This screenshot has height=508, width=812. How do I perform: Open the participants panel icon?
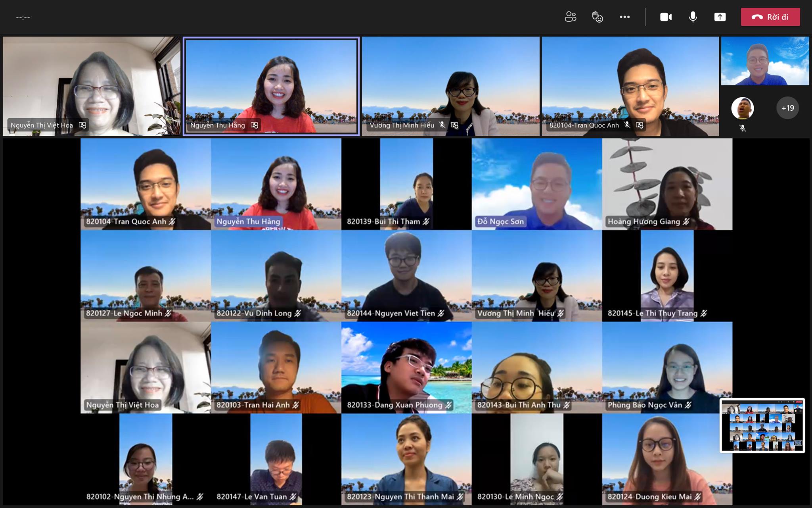point(570,17)
